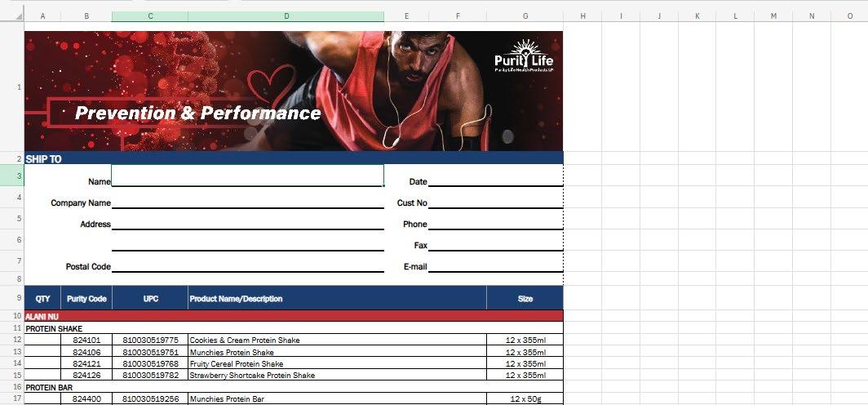Click Purity code 824106
This screenshot has width=868, height=405.
click(86, 352)
